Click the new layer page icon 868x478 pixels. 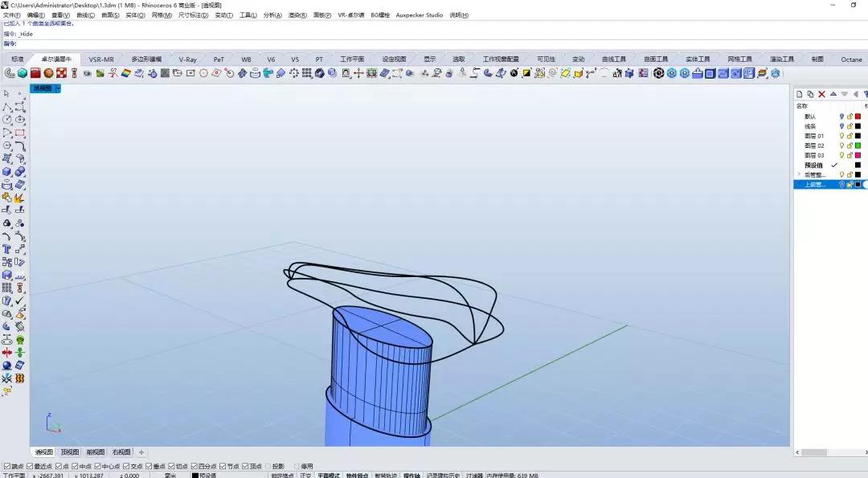pyautogui.click(x=799, y=94)
